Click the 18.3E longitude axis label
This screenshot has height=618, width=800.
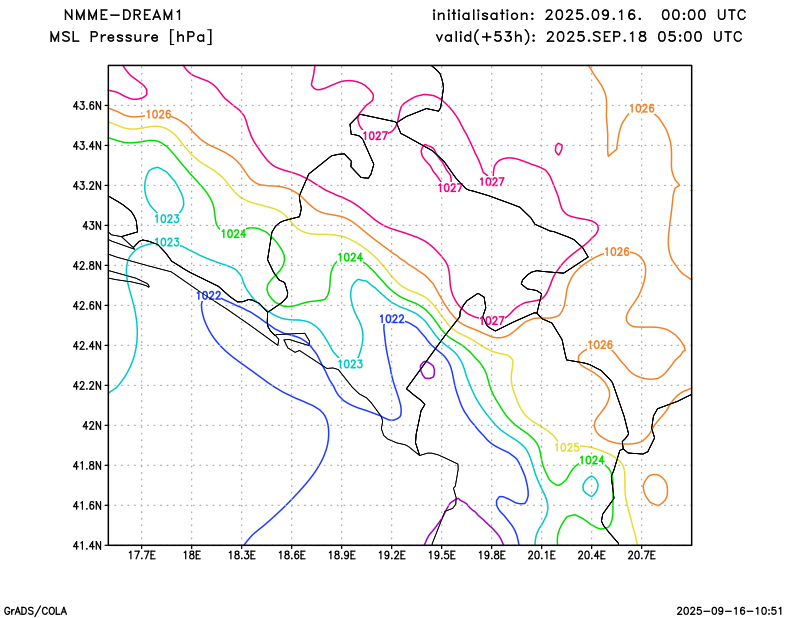(241, 555)
